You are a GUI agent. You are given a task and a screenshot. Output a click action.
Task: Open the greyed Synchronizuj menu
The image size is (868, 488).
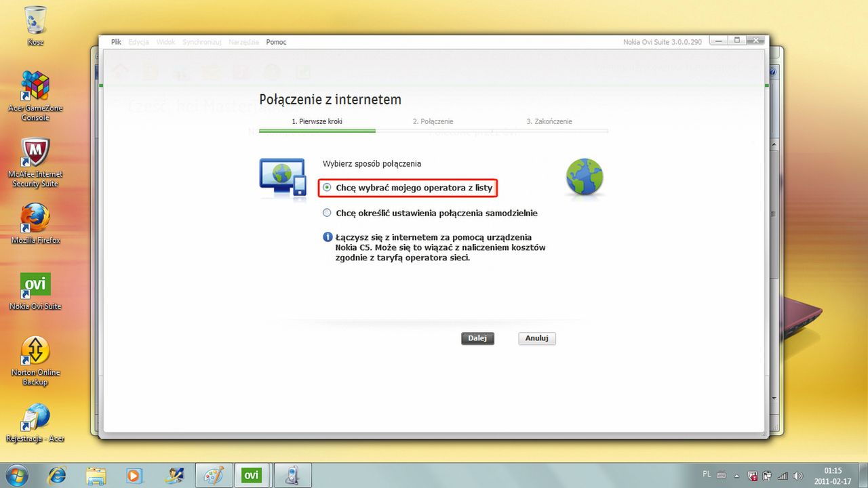[x=202, y=42]
